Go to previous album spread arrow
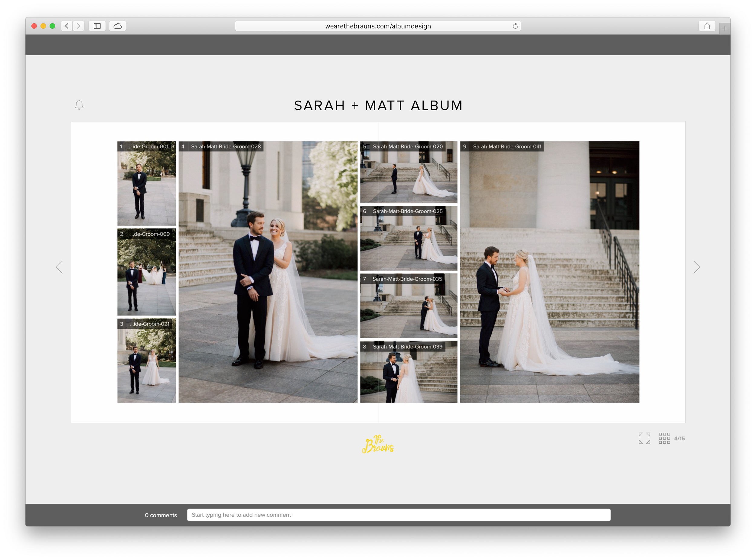 click(x=60, y=267)
